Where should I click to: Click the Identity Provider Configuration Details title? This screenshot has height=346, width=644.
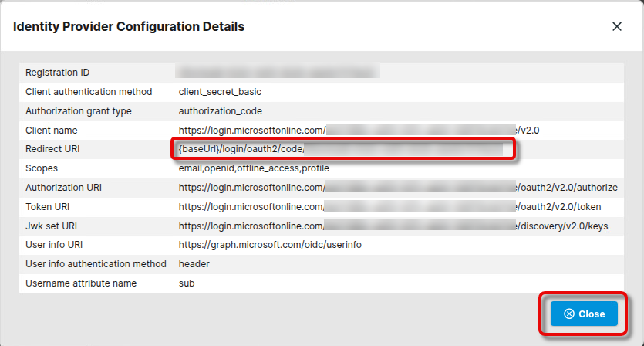pyautogui.click(x=129, y=26)
